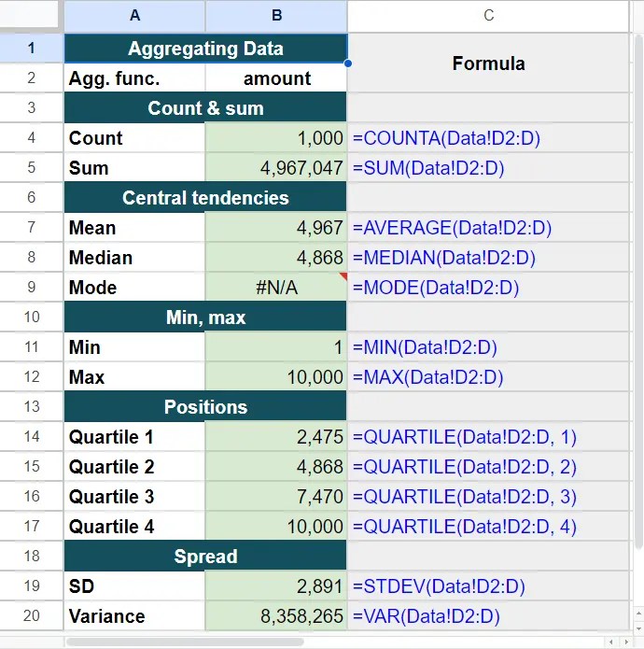Click the #N/A Mode value cell
The height and width of the screenshot is (649, 644).
pos(276,288)
